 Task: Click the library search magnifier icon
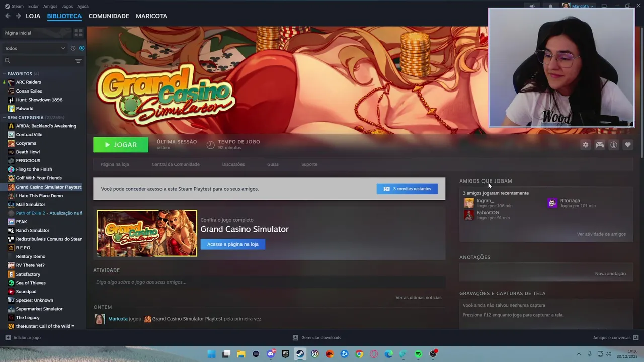(x=7, y=61)
